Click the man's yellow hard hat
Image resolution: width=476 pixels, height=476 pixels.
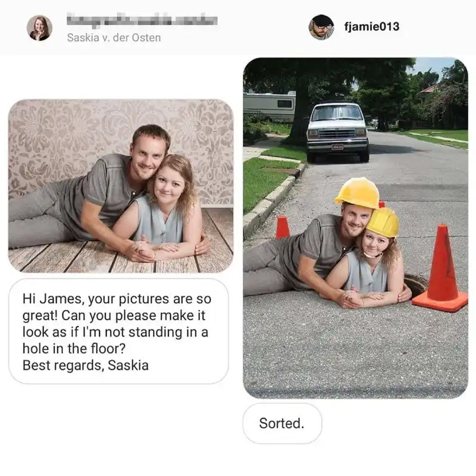tap(358, 193)
